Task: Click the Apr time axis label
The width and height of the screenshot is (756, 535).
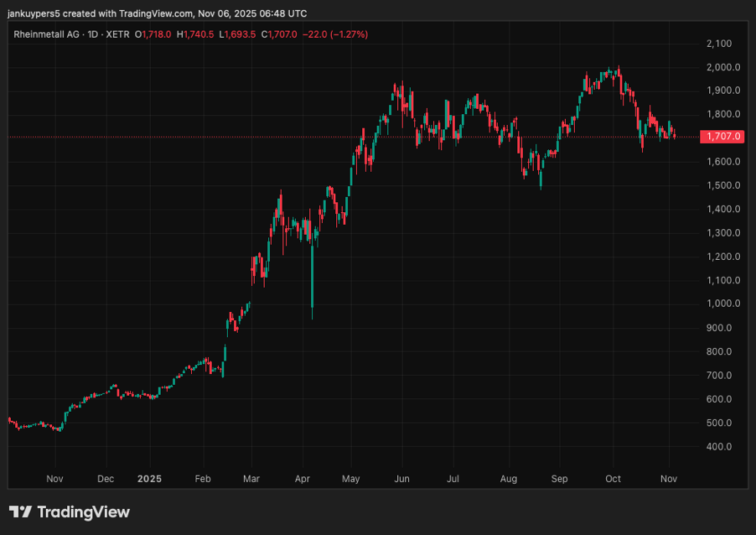Action: [303, 479]
